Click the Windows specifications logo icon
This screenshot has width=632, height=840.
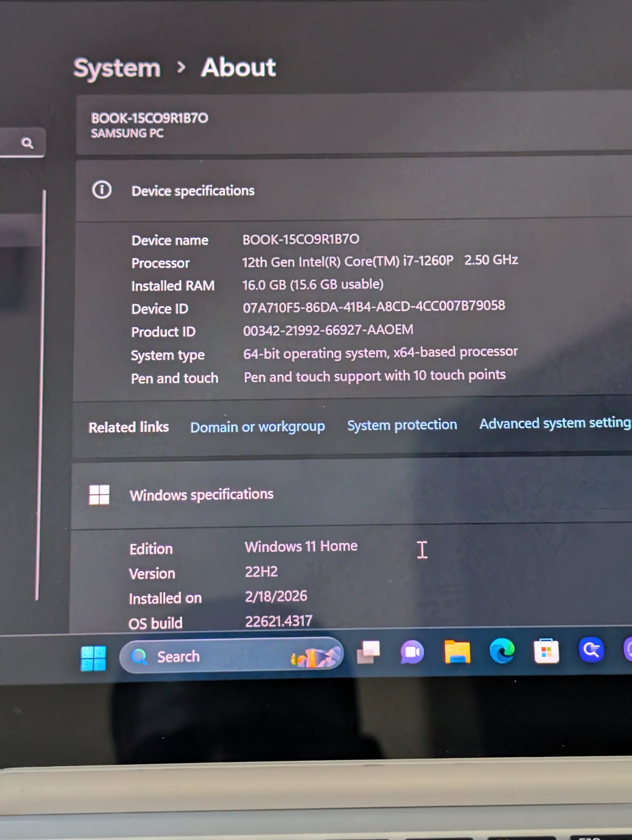pos(99,494)
